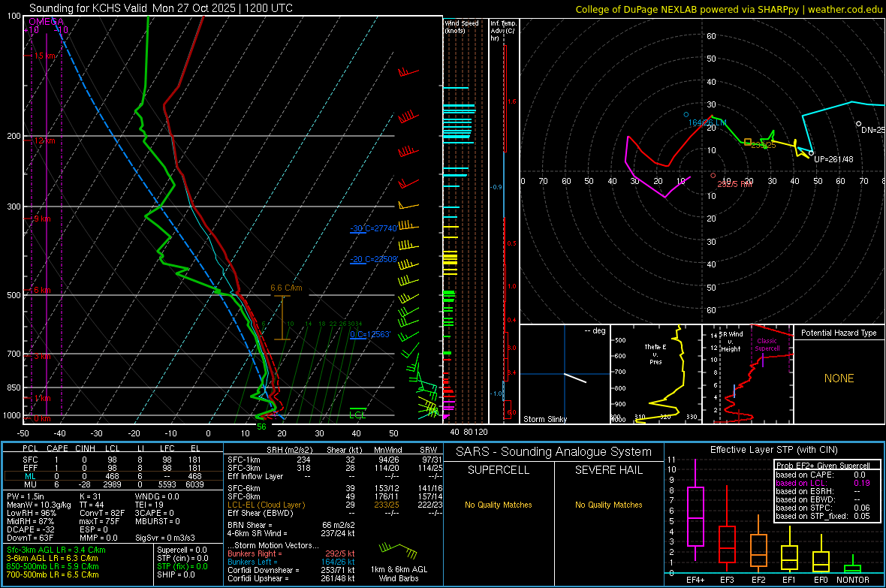Viewport: 886px width, 588px height.
Task: Click the 15 km height marker label
Action: pyautogui.click(x=45, y=56)
